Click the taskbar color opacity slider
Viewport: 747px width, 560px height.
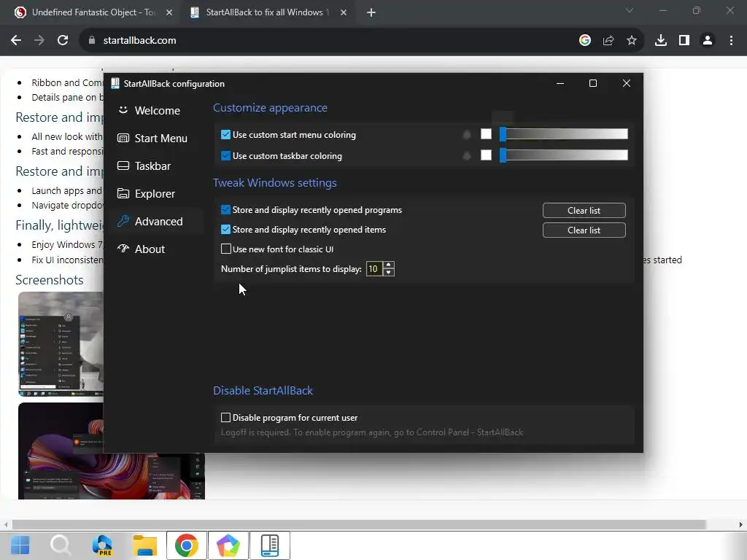coord(564,155)
